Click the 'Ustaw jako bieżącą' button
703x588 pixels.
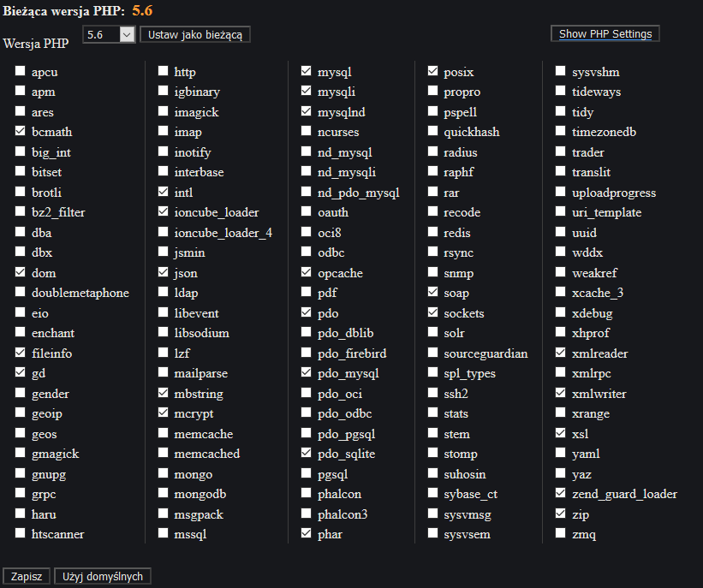[x=195, y=34]
